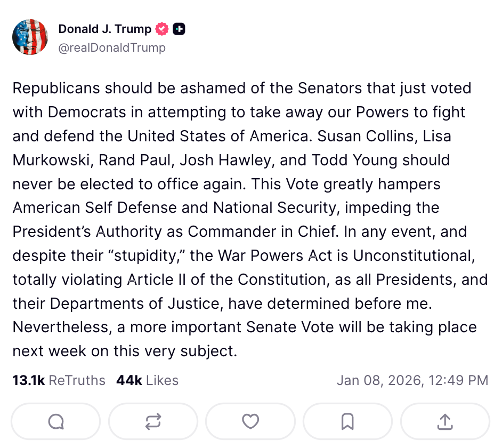This screenshot has width=502, height=448.
Task: Click the name Susan Collins in the post
Action: tap(365, 136)
